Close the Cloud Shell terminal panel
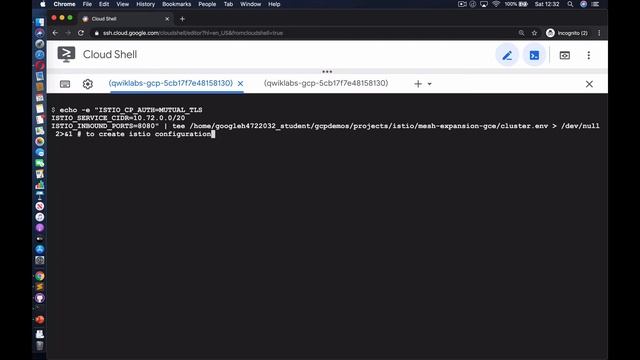640x360 pixels. (x=589, y=84)
